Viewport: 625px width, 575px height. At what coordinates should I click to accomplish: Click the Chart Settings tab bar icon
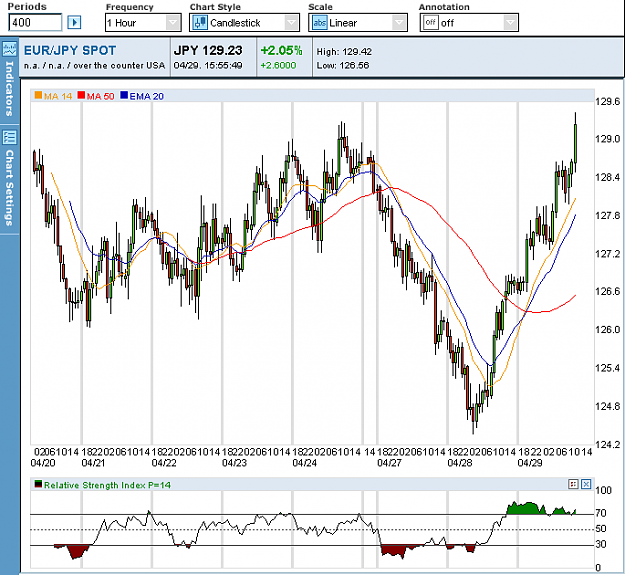[x=9, y=137]
